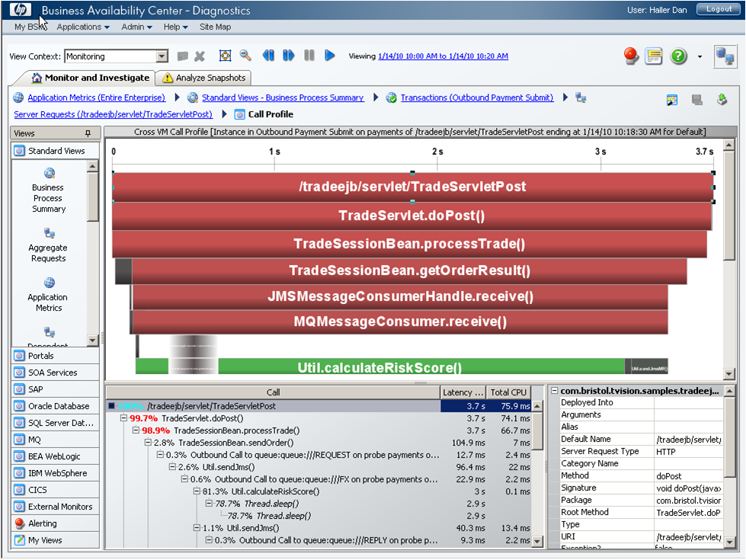Click the grey flag icon beside the View Context dropdown
Viewport: 746px width, 560px height.
tap(182, 56)
